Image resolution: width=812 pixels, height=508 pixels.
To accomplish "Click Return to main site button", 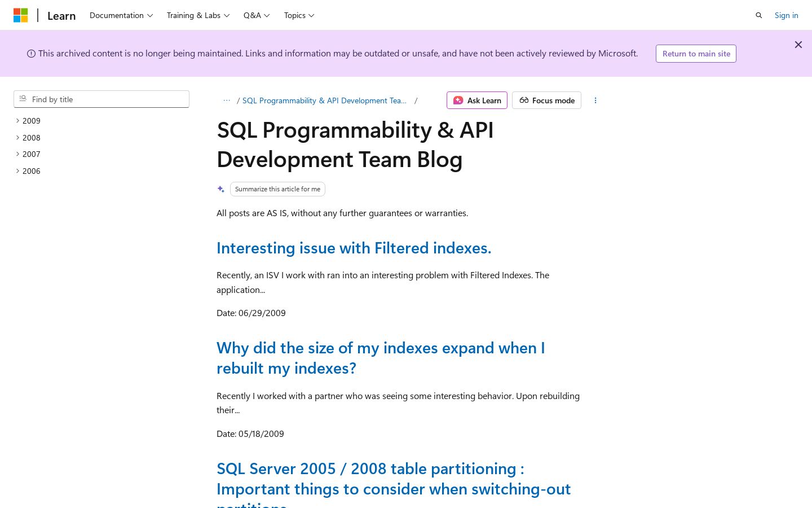I will click(696, 54).
